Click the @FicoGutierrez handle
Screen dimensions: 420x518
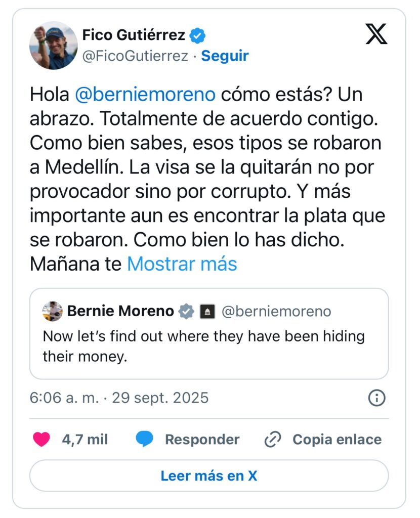pyautogui.click(x=135, y=56)
